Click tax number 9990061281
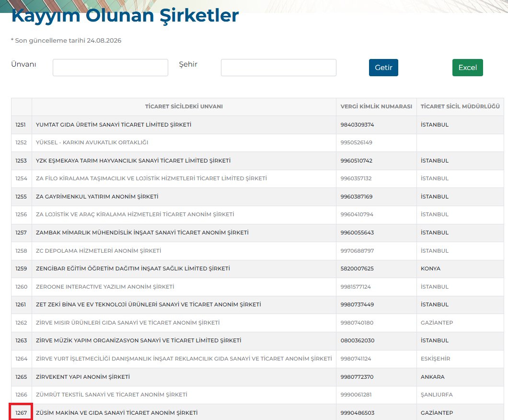The image size is (508, 420). [x=356, y=395]
